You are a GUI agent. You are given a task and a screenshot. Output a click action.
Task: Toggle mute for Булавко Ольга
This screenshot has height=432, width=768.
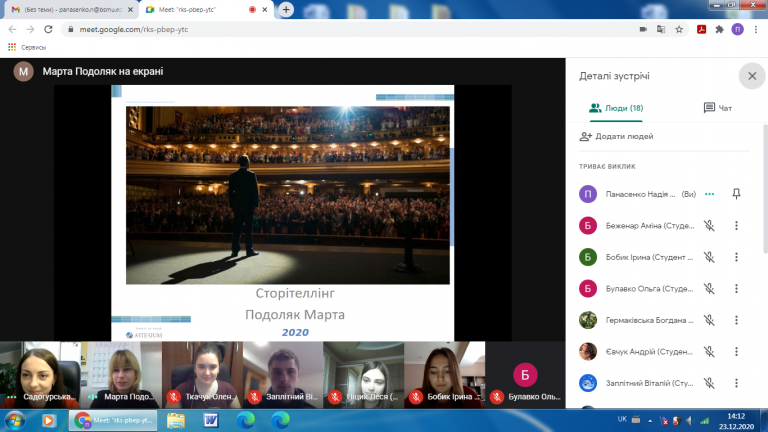click(x=709, y=288)
